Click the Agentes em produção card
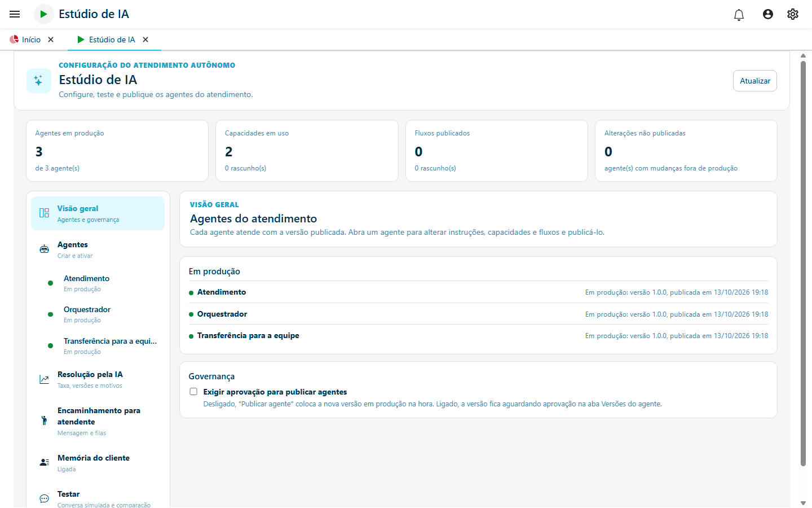The image size is (812, 508). (117, 151)
